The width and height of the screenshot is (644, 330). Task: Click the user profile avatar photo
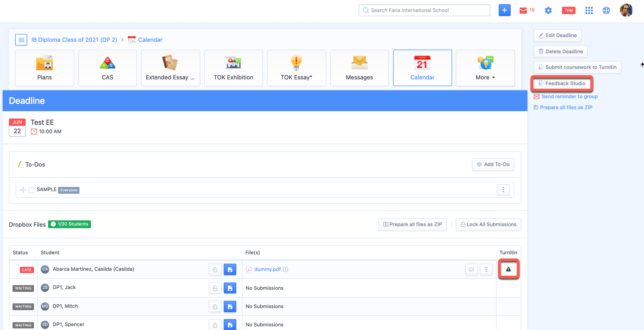[x=626, y=10]
